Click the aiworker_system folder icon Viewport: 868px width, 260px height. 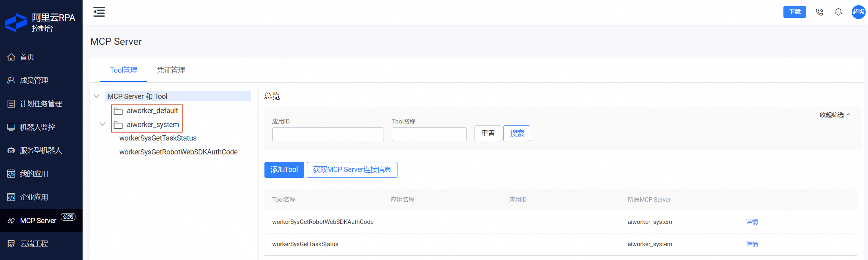point(118,125)
